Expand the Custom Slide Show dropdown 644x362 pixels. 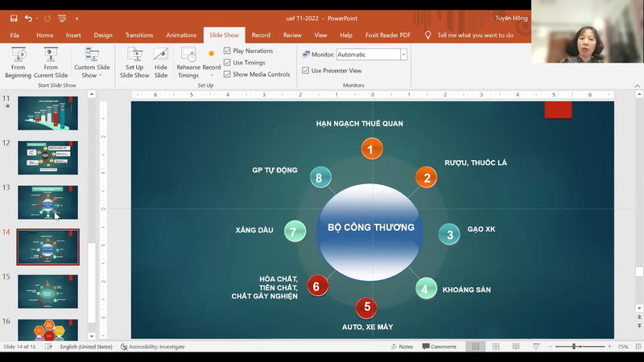[x=92, y=63]
